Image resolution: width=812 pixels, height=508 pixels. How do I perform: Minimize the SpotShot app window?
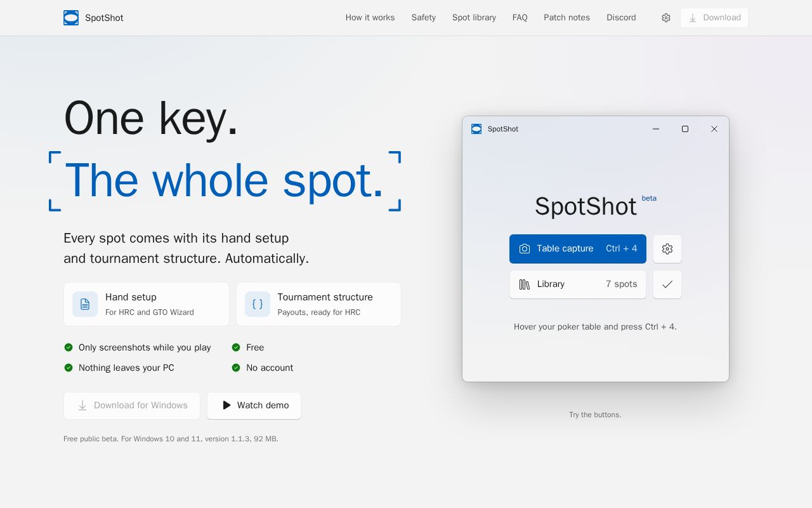[x=656, y=129]
